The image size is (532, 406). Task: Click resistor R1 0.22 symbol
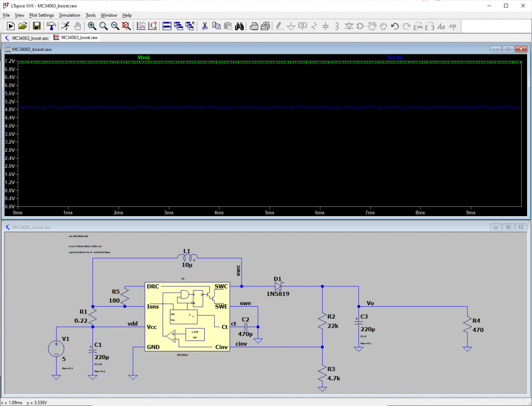[x=92, y=317]
